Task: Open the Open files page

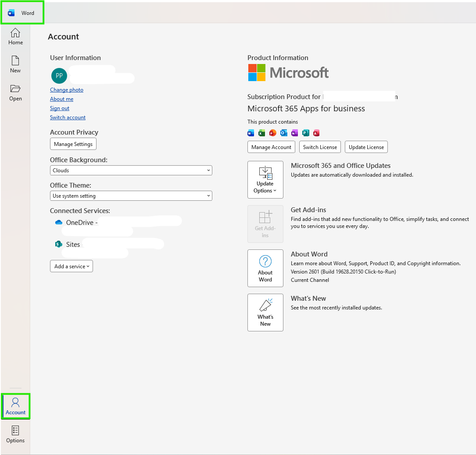Action: point(15,93)
